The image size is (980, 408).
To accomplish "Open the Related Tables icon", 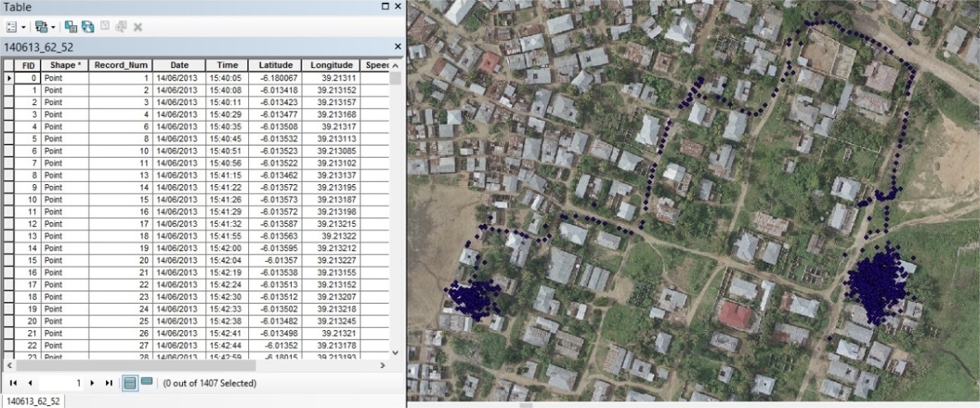I will [41, 27].
